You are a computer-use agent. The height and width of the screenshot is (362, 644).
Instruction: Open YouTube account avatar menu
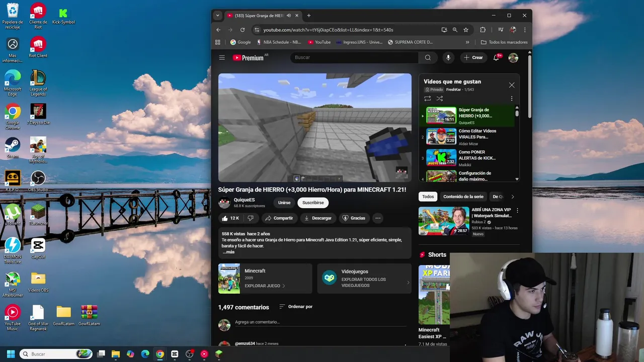coord(513,58)
